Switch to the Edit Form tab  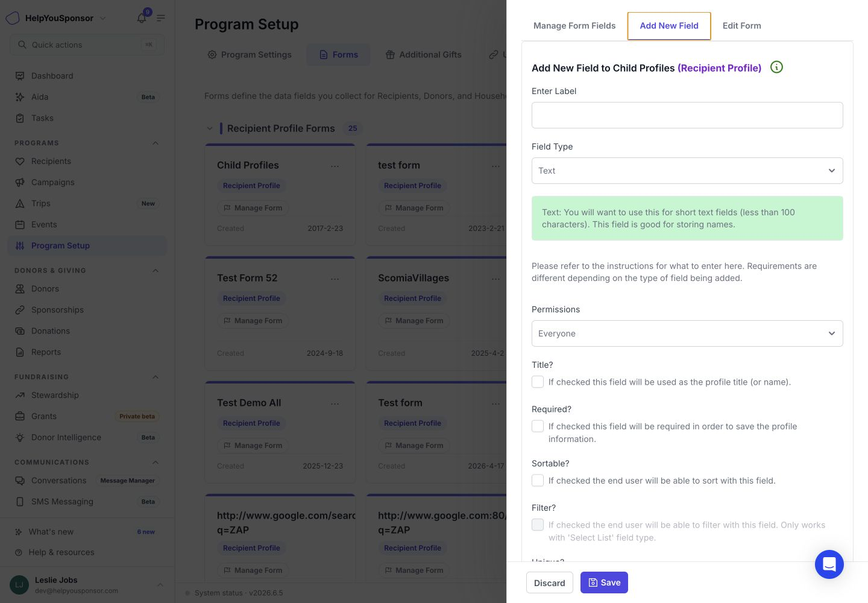click(742, 26)
